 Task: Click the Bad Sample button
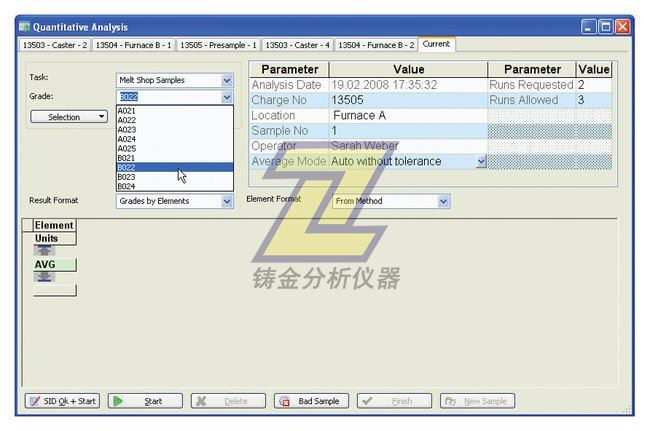tap(311, 401)
